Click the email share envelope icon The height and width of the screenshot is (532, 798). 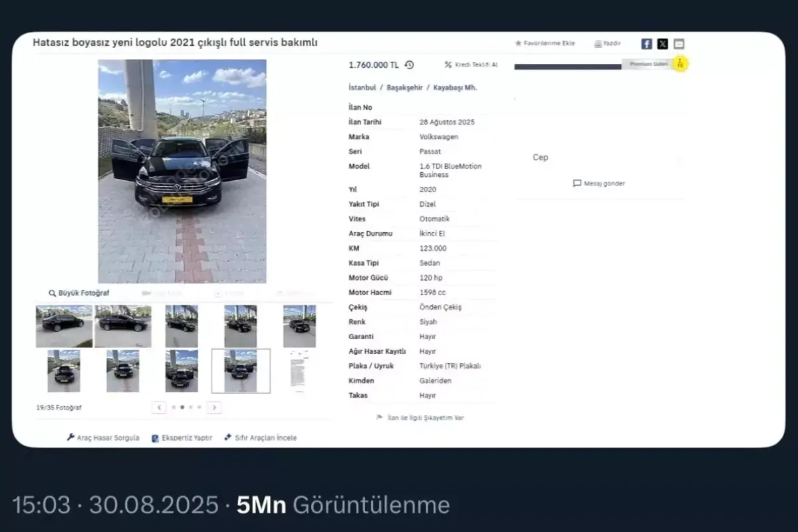(x=678, y=44)
